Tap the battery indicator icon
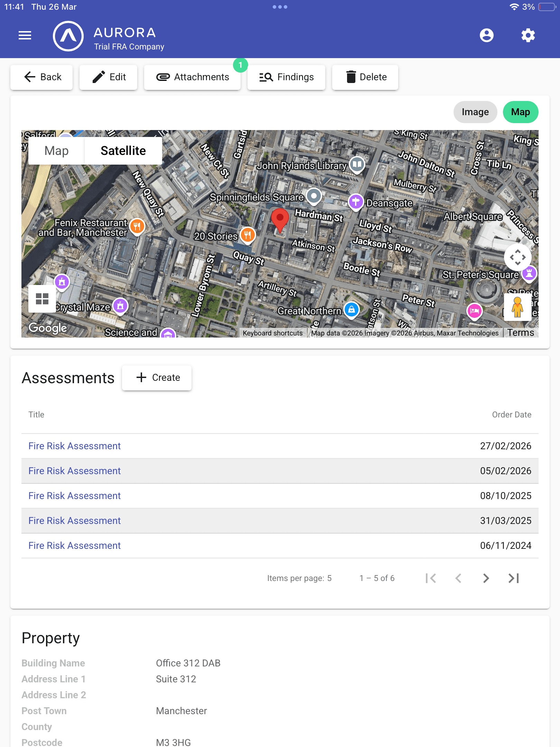This screenshot has height=747, width=560. [x=547, y=7]
